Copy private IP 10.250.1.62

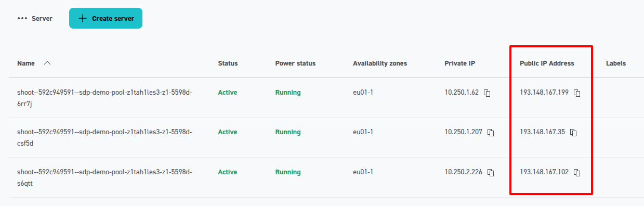click(x=488, y=93)
